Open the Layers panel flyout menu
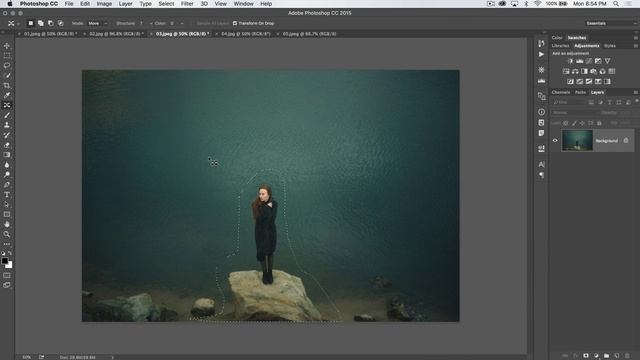Image resolution: width=640 pixels, height=360 pixels. click(x=636, y=92)
